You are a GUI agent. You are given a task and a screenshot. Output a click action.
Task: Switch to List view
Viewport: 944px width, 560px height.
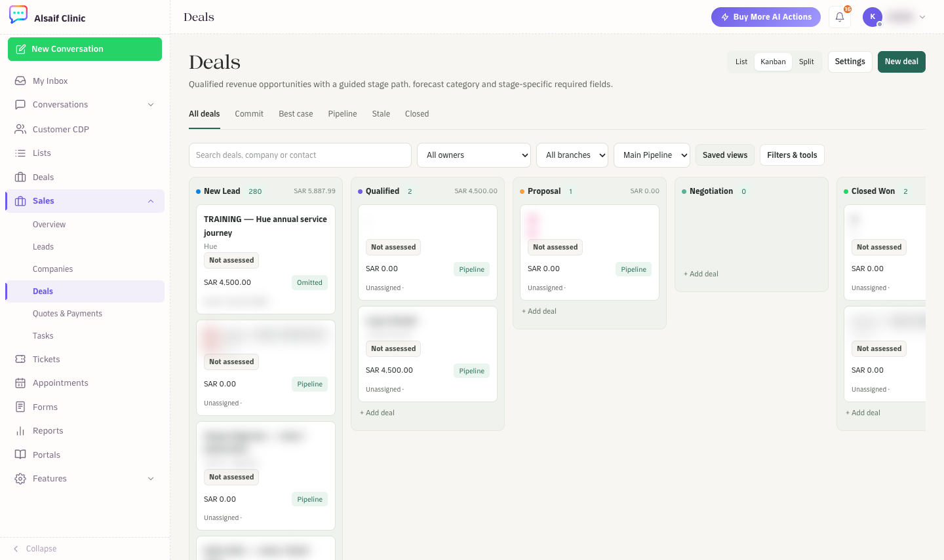tap(741, 62)
